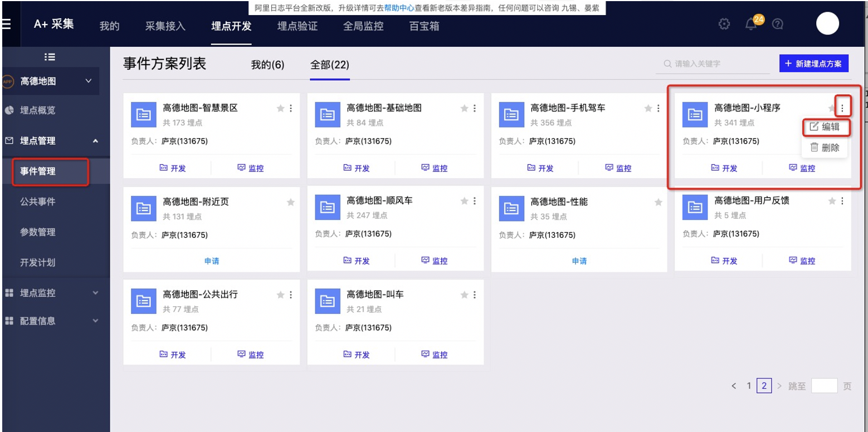Open 埋点概览 in the sidebar
This screenshot has width=868, height=432.
(x=38, y=110)
